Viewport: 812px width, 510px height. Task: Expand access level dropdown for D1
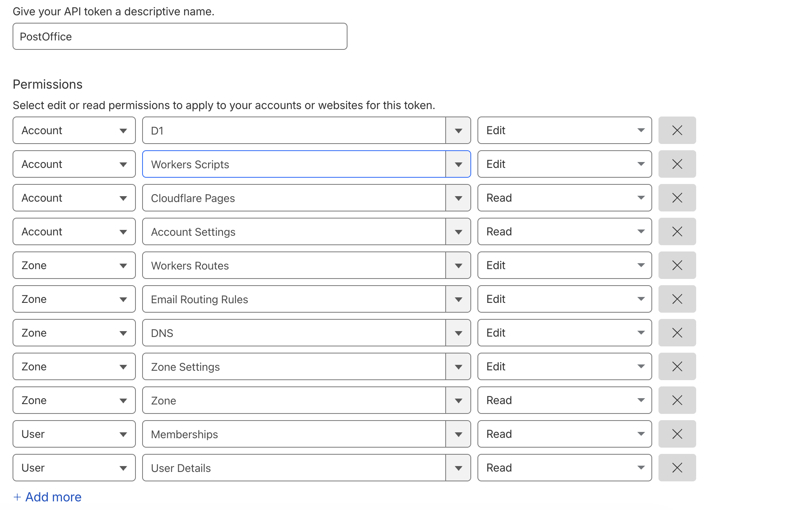pos(564,130)
